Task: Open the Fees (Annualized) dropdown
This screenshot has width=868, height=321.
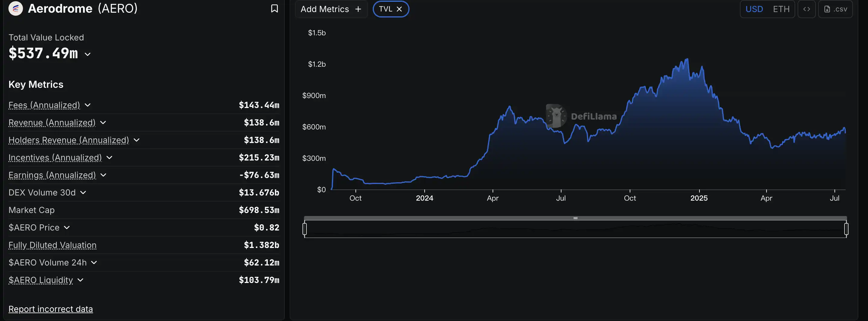Action: click(x=87, y=105)
